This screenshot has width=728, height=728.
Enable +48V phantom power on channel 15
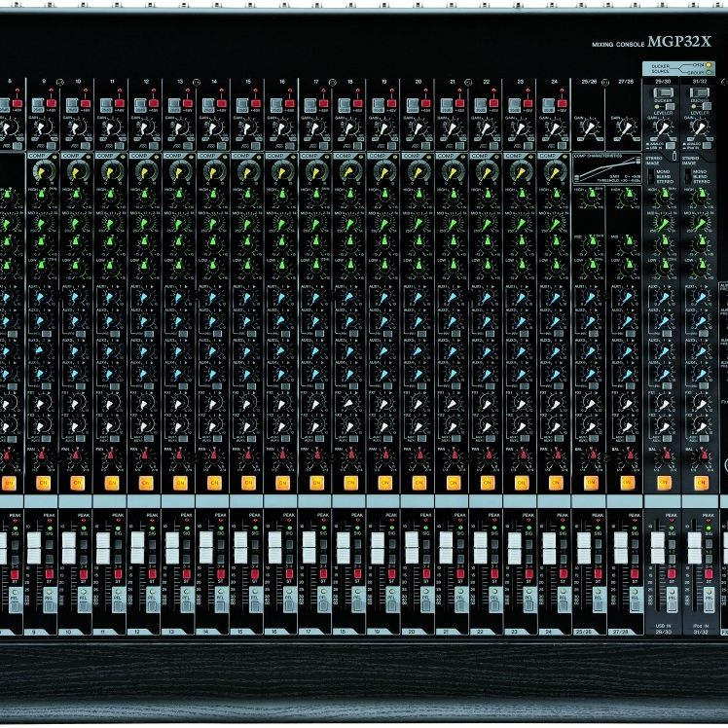(256, 103)
